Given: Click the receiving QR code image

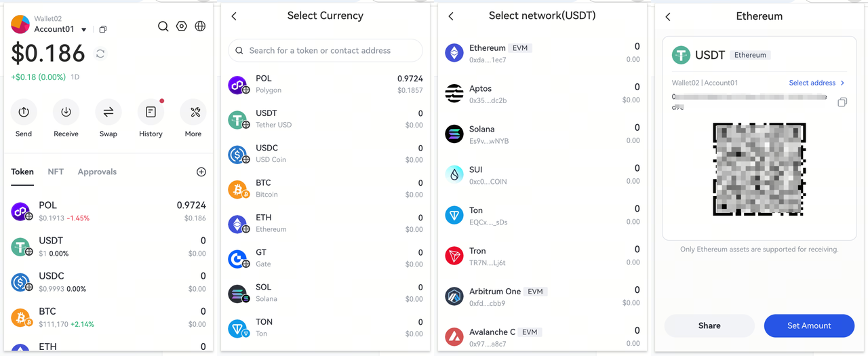Looking at the screenshot, I should coord(759,170).
